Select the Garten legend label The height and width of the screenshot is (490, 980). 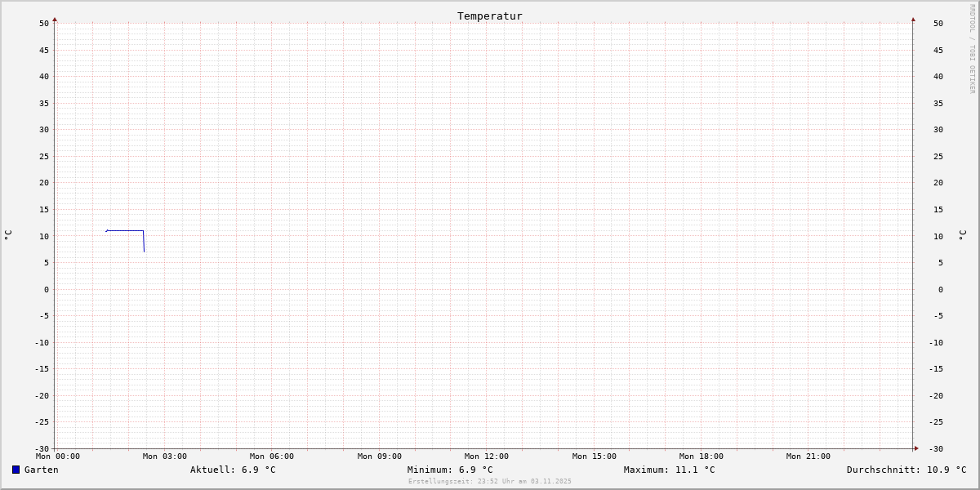point(42,470)
